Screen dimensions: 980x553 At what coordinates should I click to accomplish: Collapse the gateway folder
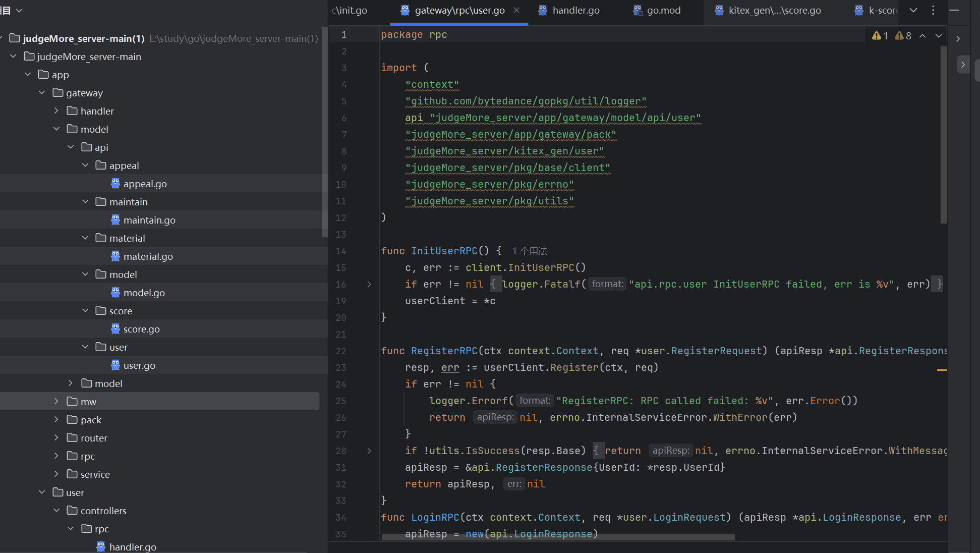[42, 93]
